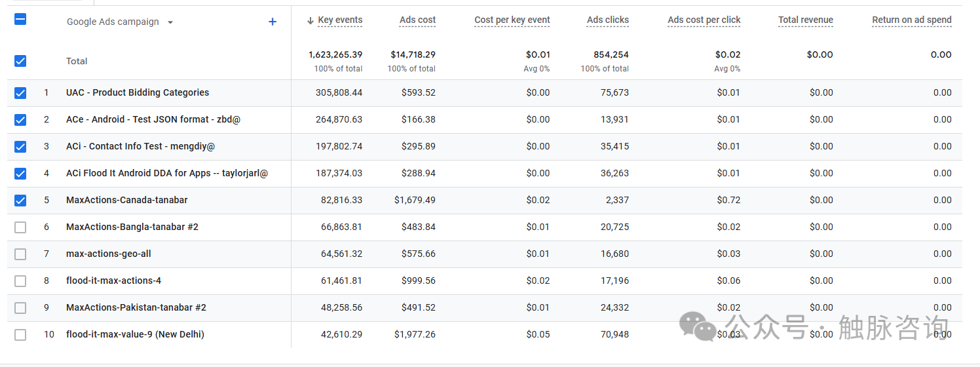Click the Total row label
Viewport: 980px width, 367px height.
point(77,61)
